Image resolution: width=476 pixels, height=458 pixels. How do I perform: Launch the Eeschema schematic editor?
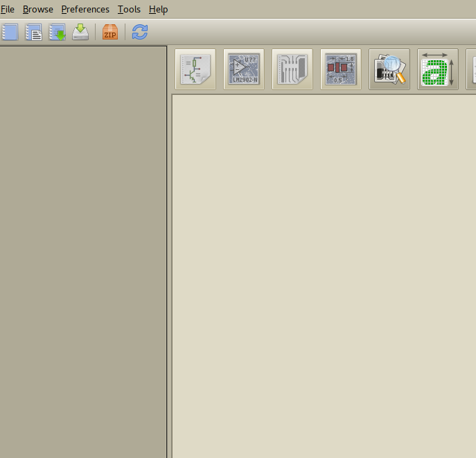click(x=195, y=69)
